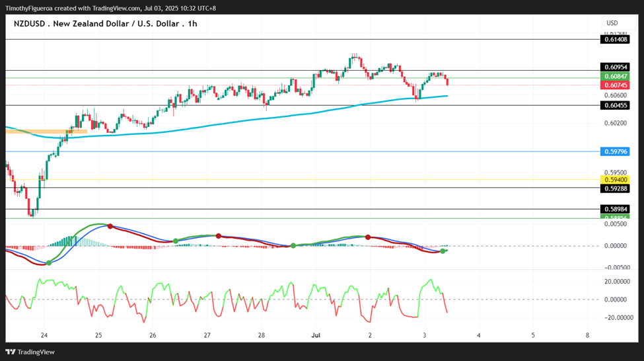Select the USD currency label
The width and height of the screenshot is (644, 361).
point(612,23)
